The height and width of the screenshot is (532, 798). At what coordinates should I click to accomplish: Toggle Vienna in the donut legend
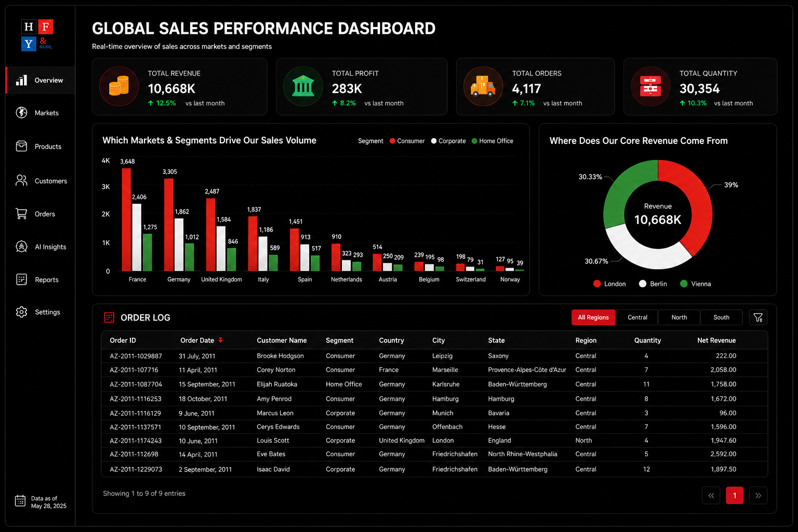[x=696, y=284]
